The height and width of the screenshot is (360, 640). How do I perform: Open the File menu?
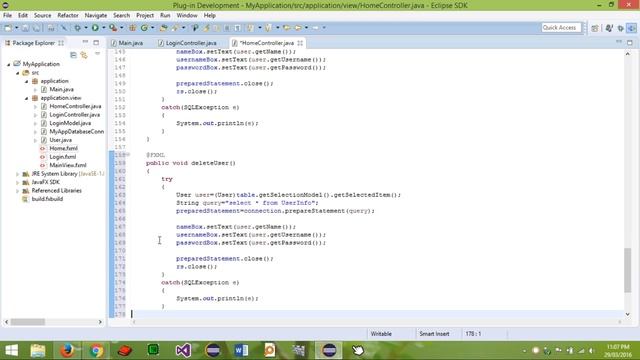pyautogui.click(x=7, y=15)
